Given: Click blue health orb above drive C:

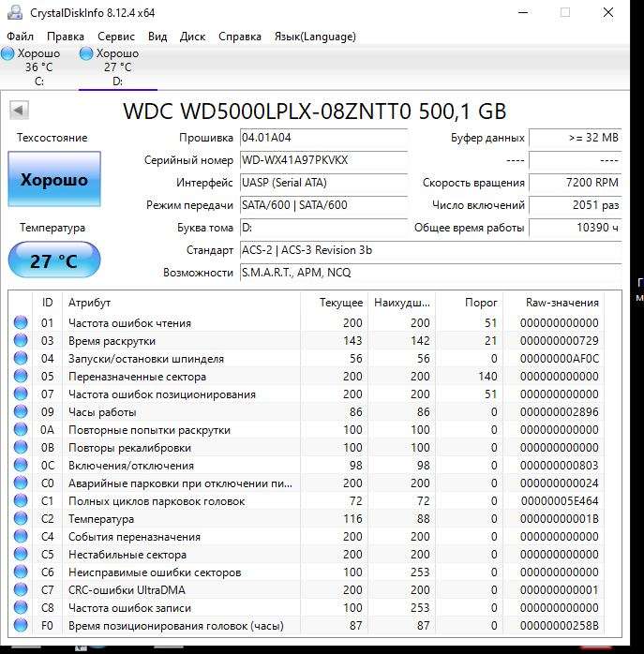Looking at the screenshot, I should pos(7,53).
